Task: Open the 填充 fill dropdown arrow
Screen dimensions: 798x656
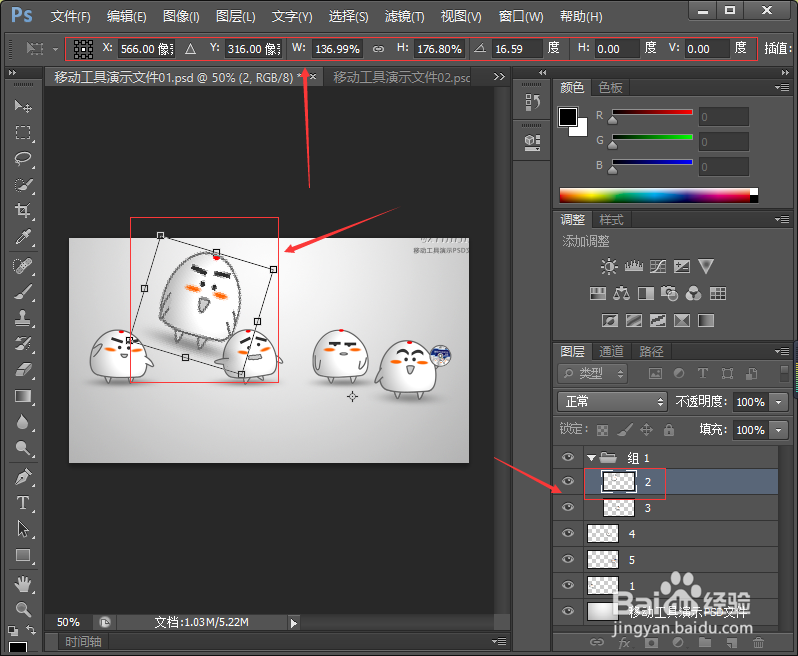Action: (x=779, y=430)
